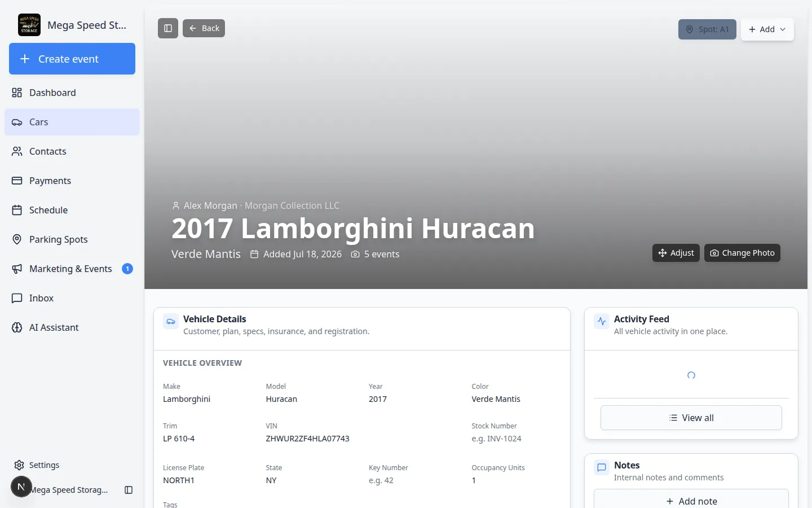
Task: Click the Parking Spots pin icon
Action: (x=17, y=239)
